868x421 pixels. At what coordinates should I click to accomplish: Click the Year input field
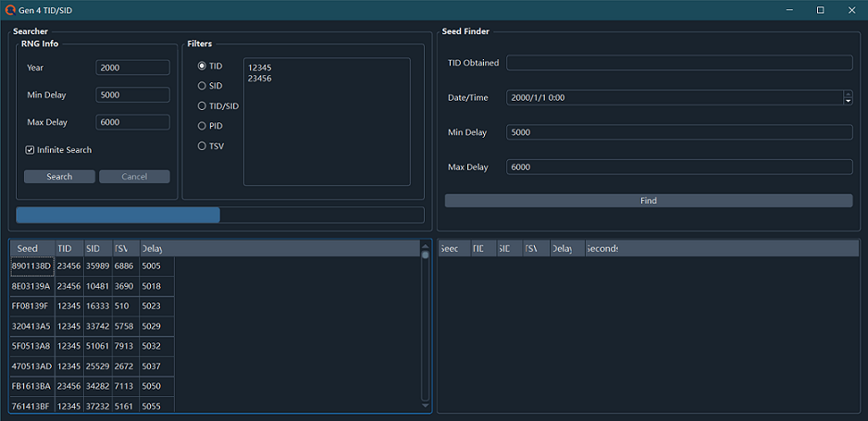tap(132, 68)
